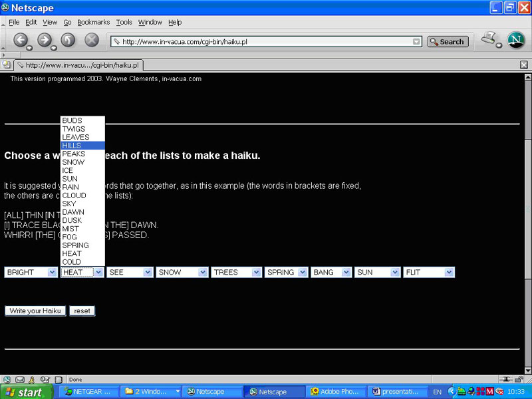The width and height of the screenshot is (532, 399).
Task: Open the File menu
Action: tap(14, 23)
